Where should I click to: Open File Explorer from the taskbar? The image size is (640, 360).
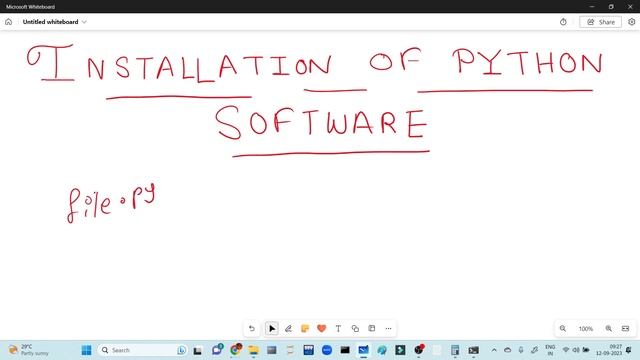point(253,350)
